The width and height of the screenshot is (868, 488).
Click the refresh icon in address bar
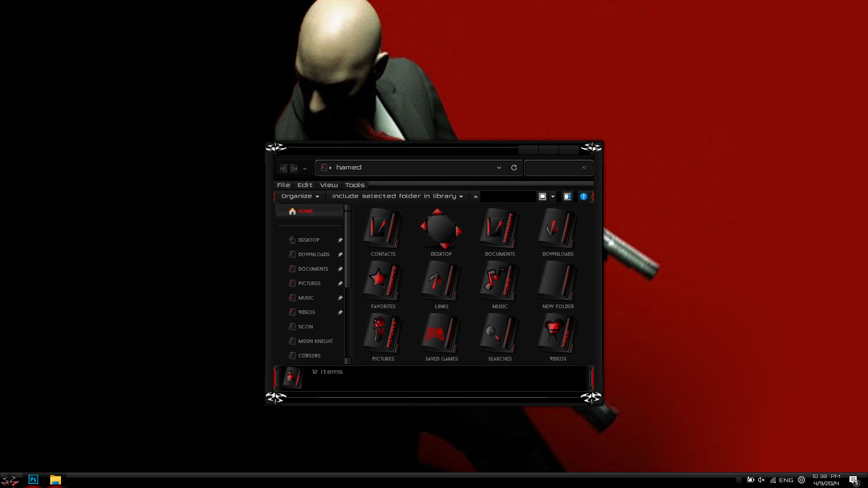tap(514, 168)
